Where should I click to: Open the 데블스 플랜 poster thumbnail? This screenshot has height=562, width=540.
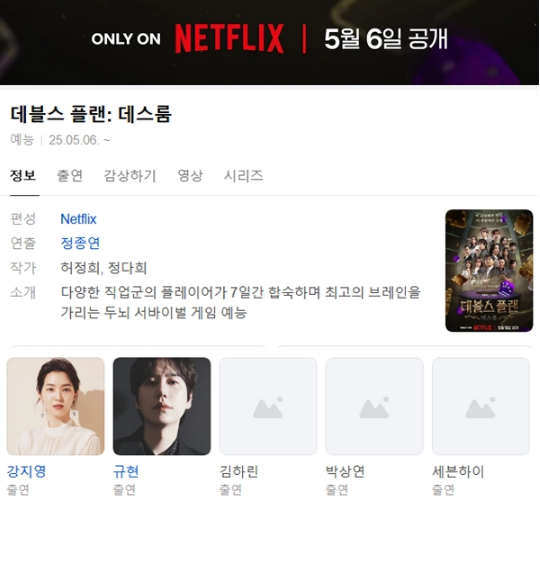pos(489,271)
